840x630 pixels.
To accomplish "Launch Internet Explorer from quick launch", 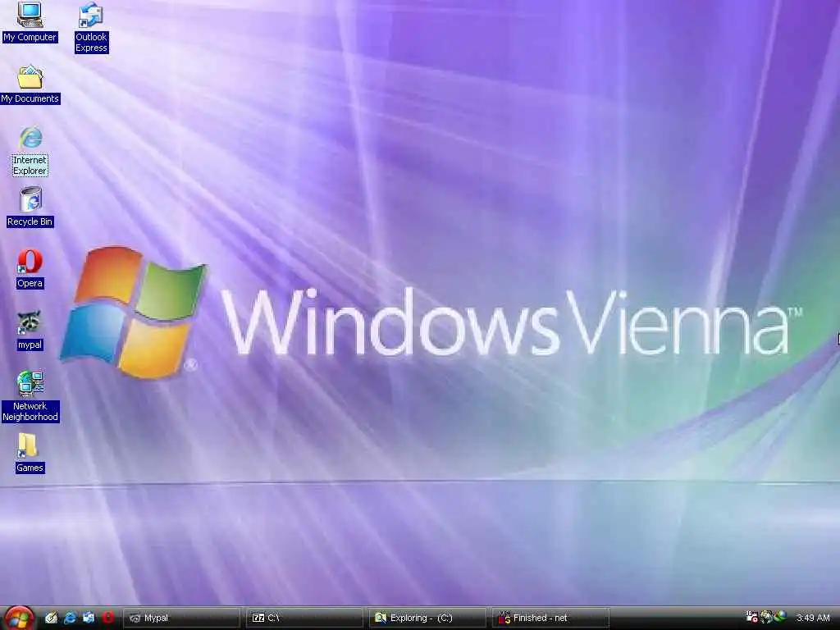I will pos(70,618).
